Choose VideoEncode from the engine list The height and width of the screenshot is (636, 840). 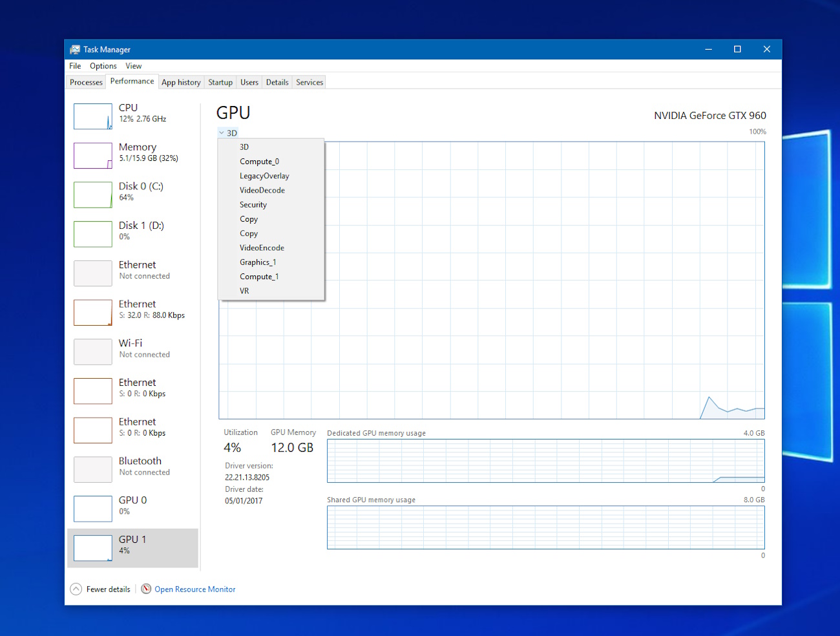click(x=271, y=248)
